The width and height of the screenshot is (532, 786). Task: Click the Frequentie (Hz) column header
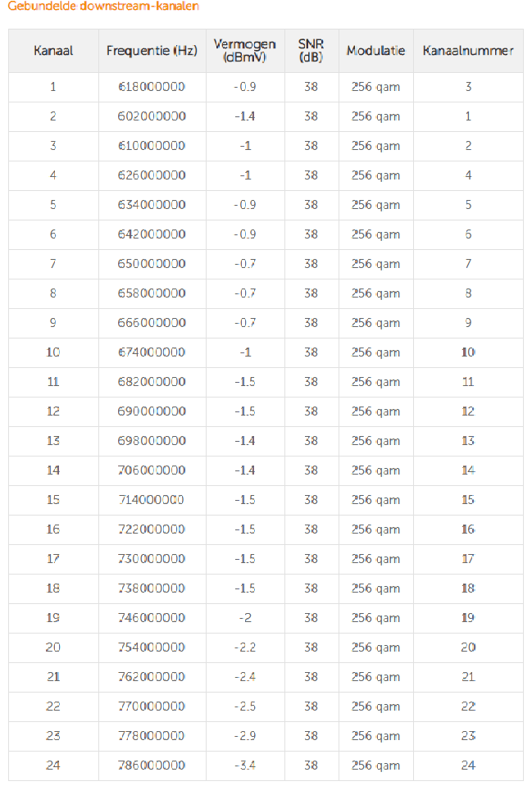(152, 51)
